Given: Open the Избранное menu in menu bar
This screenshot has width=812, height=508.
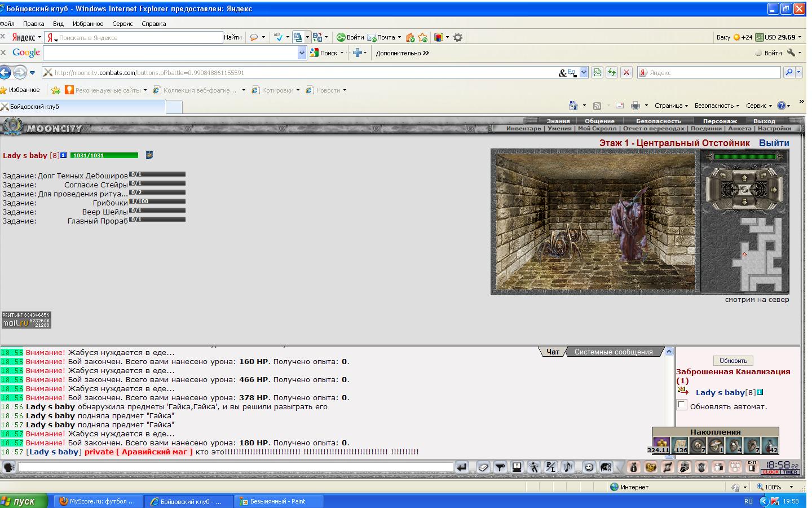Looking at the screenshot, I should point(88,24).
